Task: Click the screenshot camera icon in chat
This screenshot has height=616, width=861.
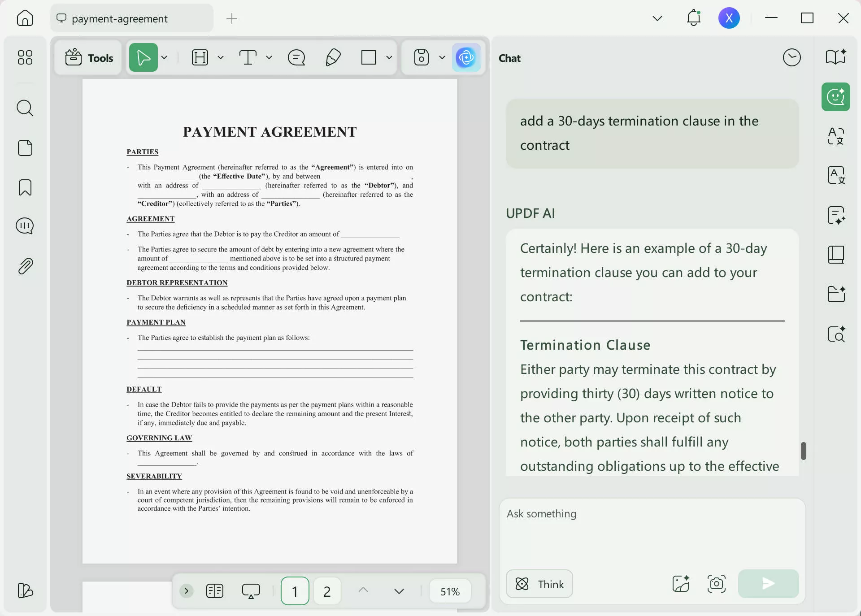Action: point(716,584)
